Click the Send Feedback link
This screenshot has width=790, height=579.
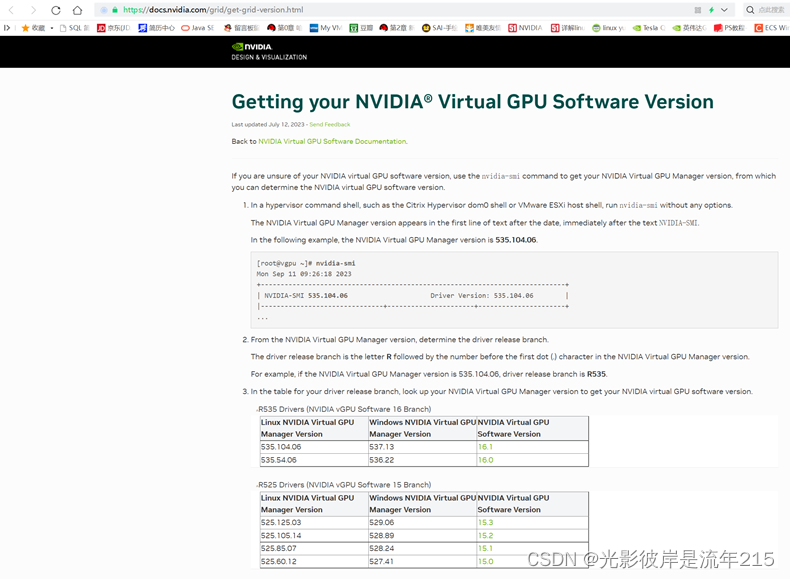330,124
